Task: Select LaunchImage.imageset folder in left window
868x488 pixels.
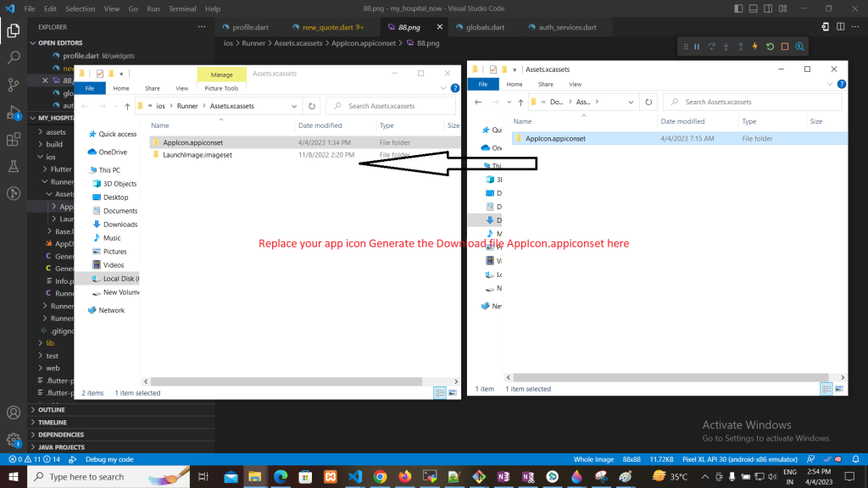Action: (198, 155)
